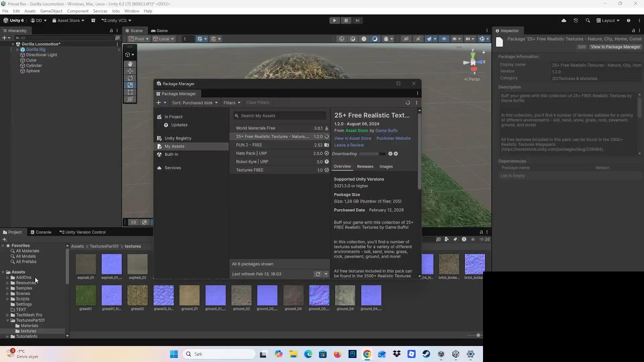Click the Step frame button

357,21
